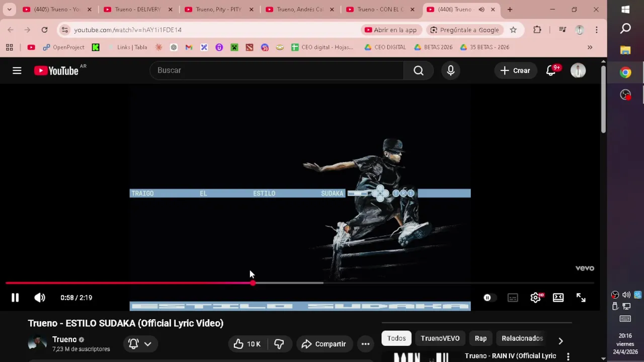Image resolution: width=644 pixels, height=362 pixels.
Task: Seek on the red video progress bar
Action: [300, 283]
